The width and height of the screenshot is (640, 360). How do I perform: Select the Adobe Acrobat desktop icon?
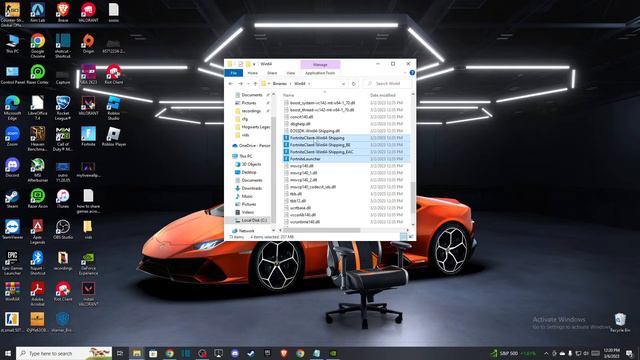38,294
